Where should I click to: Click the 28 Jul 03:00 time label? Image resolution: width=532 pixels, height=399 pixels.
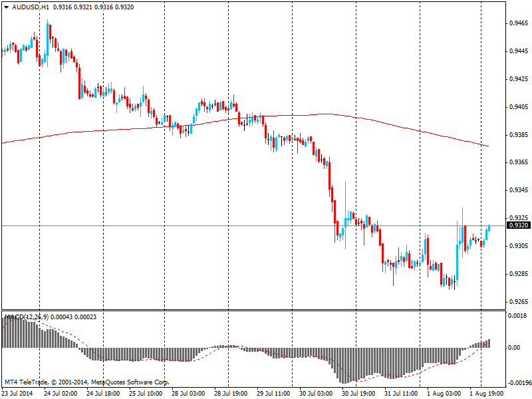tap(188, 394)
